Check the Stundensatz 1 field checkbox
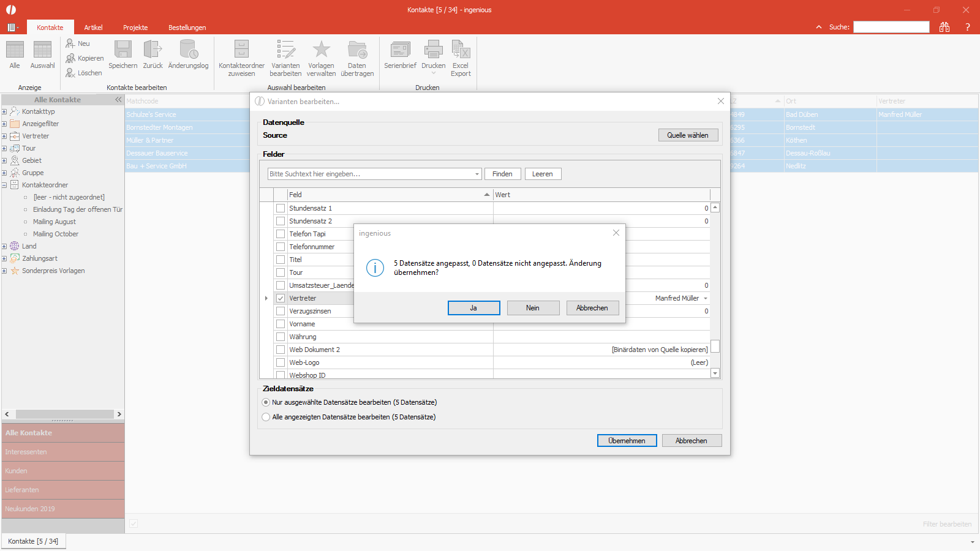Screen dimensions: 980x551 click(x=281, y=208)
